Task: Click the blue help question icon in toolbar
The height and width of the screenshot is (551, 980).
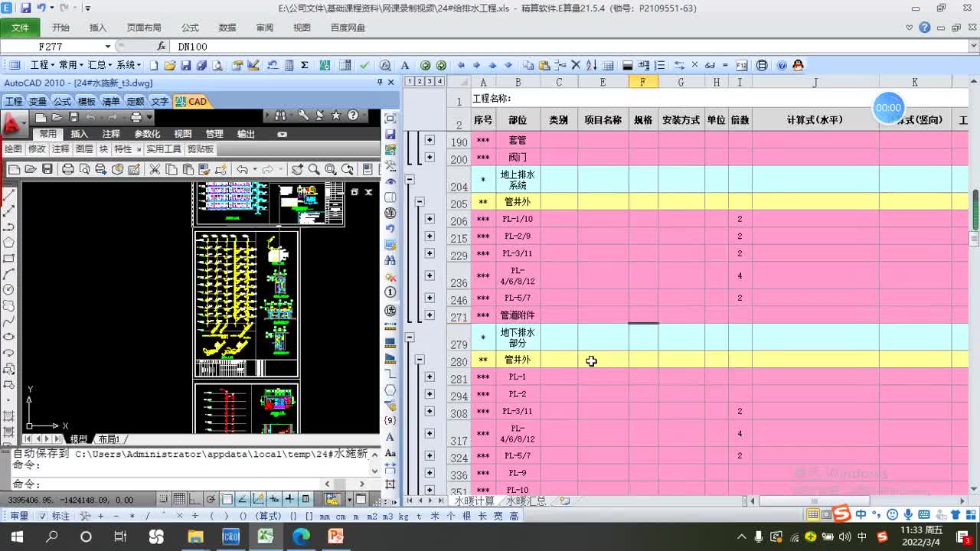Action: 782,65
